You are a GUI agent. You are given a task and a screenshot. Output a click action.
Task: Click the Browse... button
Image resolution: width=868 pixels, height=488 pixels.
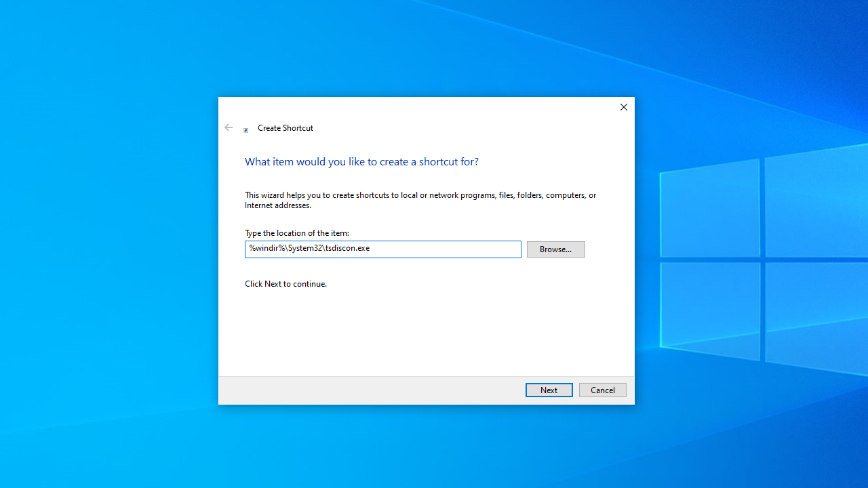click(x=555, y=249)
